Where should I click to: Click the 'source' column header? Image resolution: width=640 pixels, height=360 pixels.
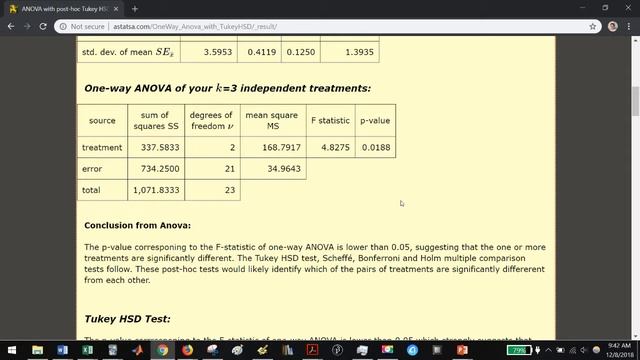pyautogui.click(x=102, y=120)
